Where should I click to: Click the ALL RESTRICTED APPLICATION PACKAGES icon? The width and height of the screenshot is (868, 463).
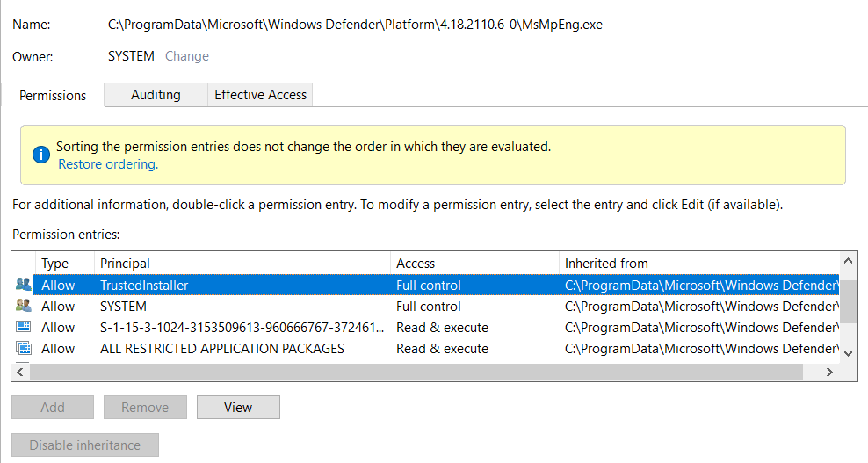pyautogui.click(x=23, y=348)
